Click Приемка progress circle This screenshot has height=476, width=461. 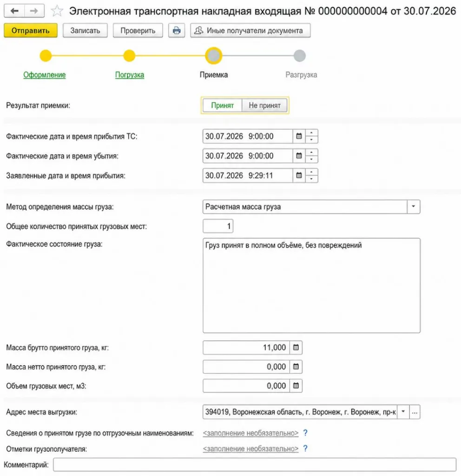(x=214, y=56)
